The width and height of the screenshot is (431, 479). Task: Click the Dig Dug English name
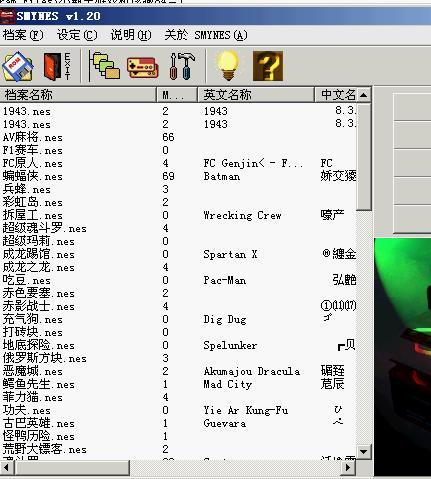coord(225,319)
